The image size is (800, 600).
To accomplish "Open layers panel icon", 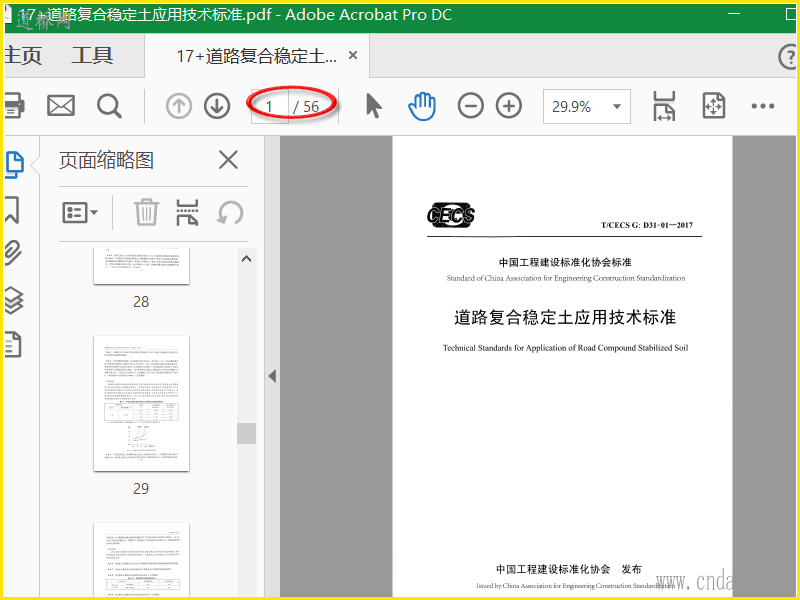I will [x=14, y=300].
